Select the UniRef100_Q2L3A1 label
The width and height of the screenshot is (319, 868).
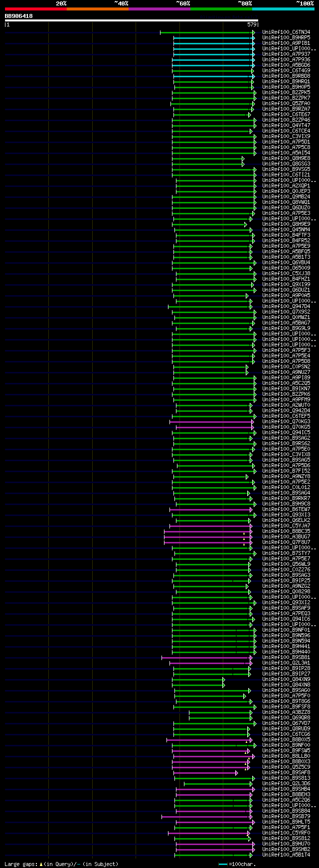click(x=286, y=663)
